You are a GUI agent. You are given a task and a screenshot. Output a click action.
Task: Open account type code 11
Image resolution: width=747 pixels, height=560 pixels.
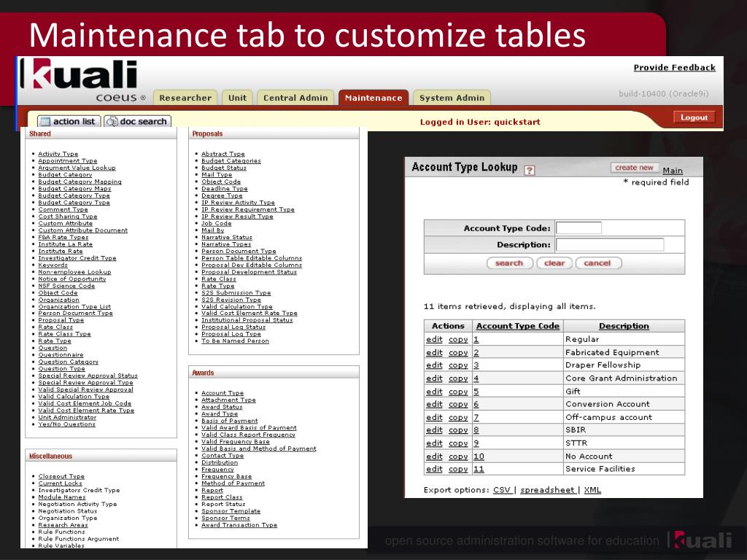click(479, 469)
